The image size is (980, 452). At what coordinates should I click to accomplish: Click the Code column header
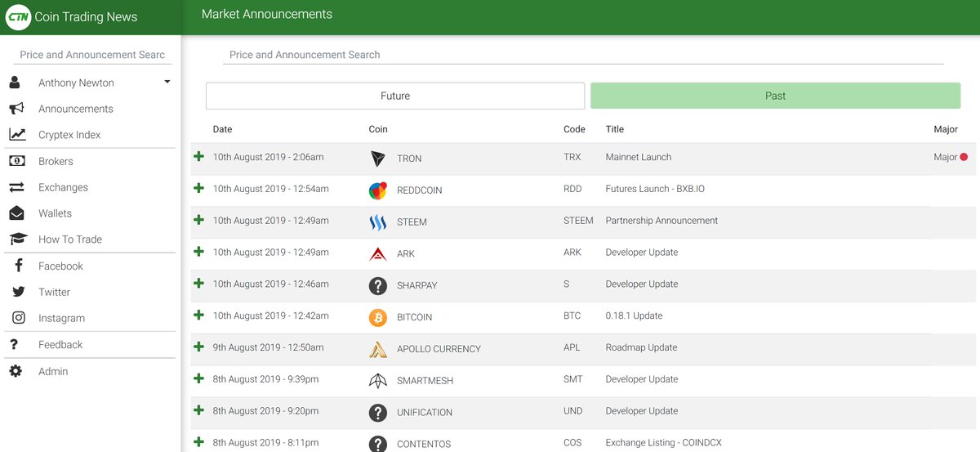point(574,129)
